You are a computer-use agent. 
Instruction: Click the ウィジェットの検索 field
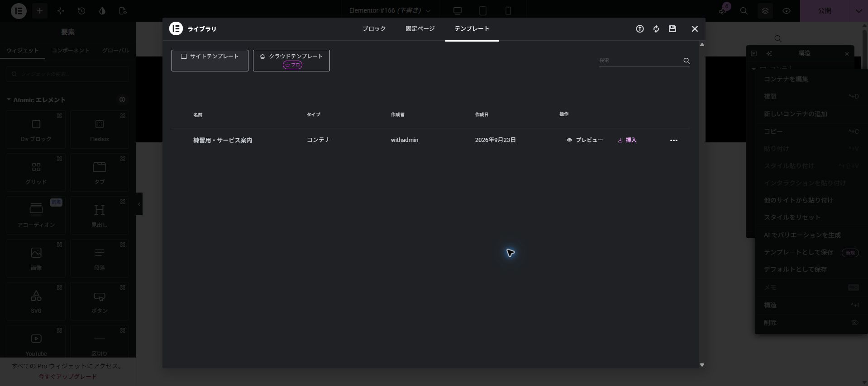(x=68, y=74)
